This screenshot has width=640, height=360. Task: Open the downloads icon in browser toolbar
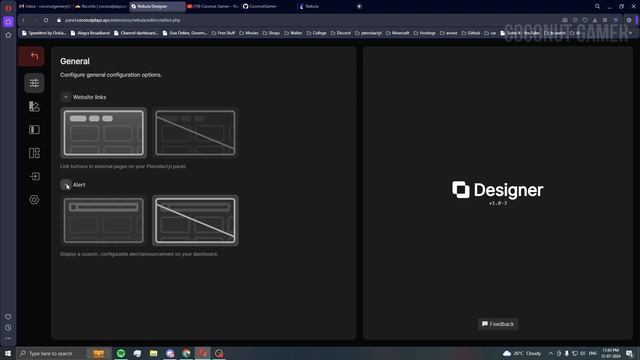(595, 20)
